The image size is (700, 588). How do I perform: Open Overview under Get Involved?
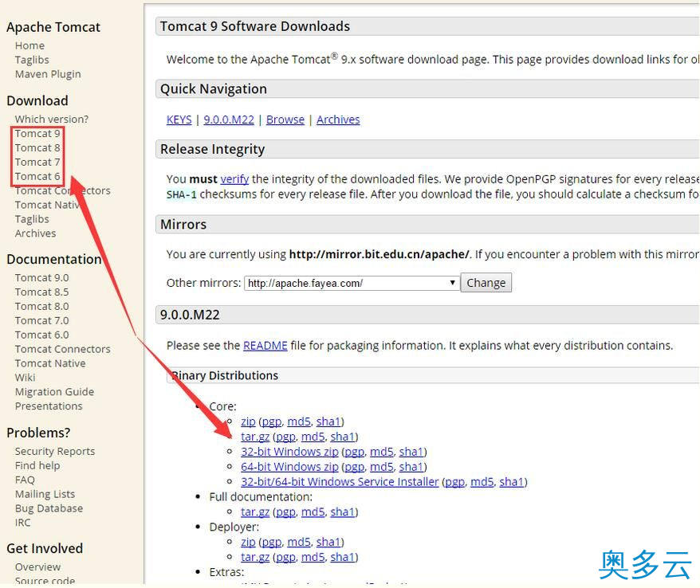[x=37, y=566]
